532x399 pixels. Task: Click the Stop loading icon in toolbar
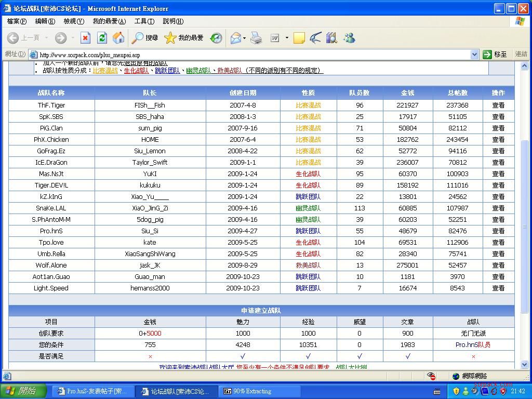85,38
